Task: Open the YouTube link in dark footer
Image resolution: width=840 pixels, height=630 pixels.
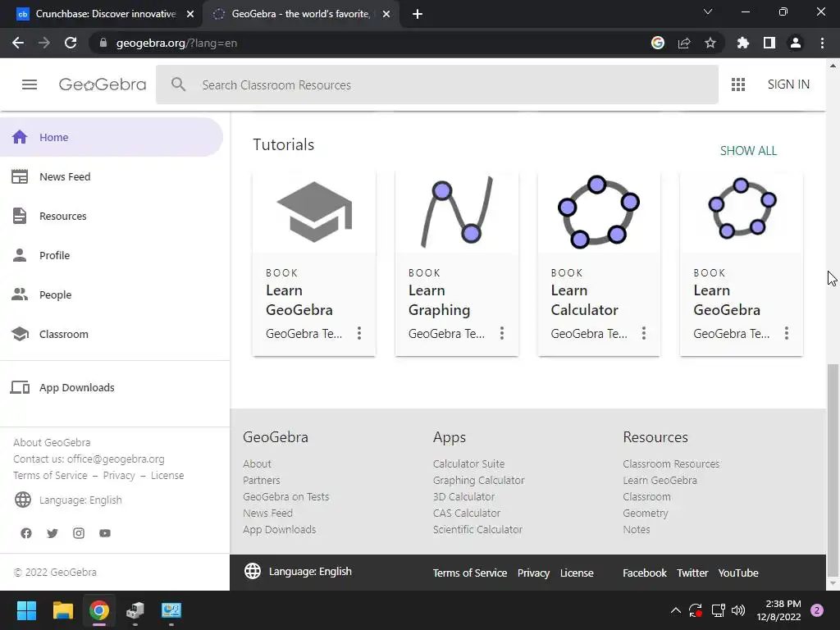Action: coord(738,573)
